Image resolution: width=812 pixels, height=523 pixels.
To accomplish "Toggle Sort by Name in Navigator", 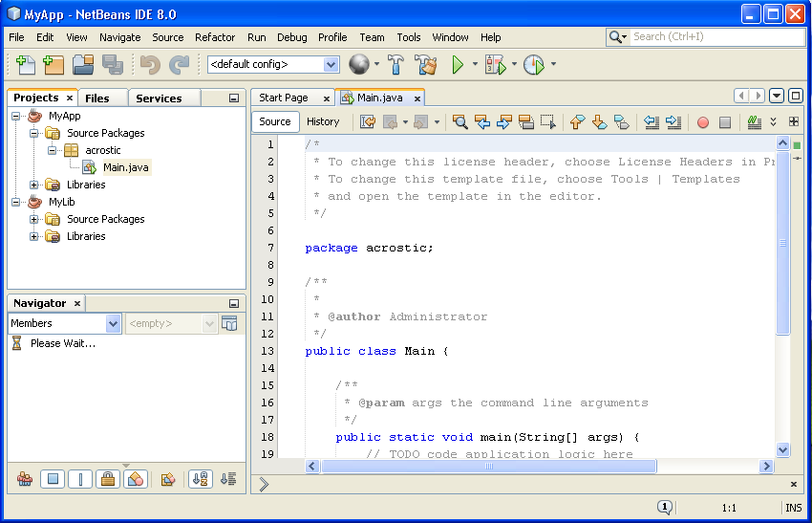I will 200,479.
